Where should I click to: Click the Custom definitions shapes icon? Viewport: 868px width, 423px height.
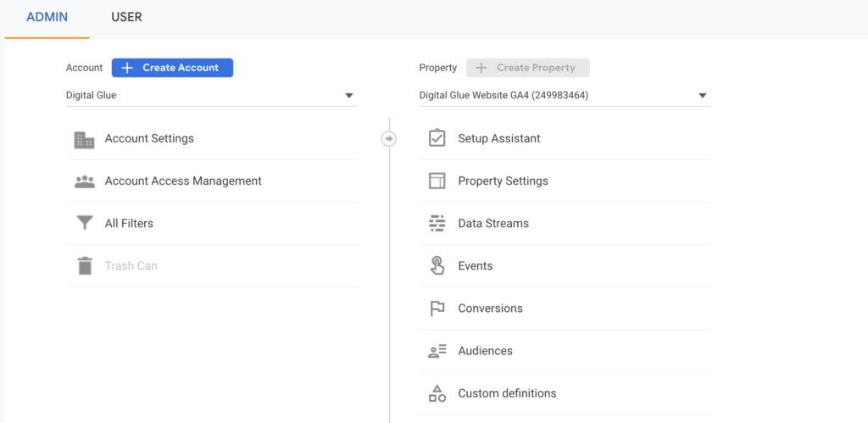click(x=437, y=393)
